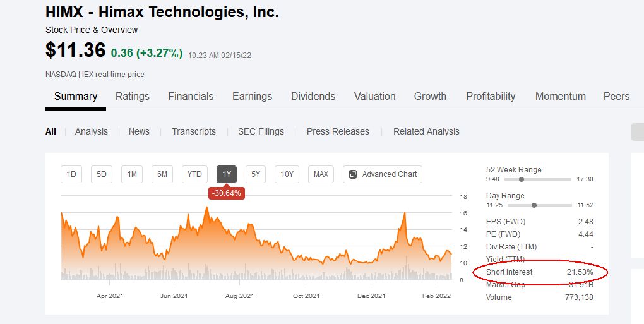
Task: Open the Financials tab
Action: (191, 97)
